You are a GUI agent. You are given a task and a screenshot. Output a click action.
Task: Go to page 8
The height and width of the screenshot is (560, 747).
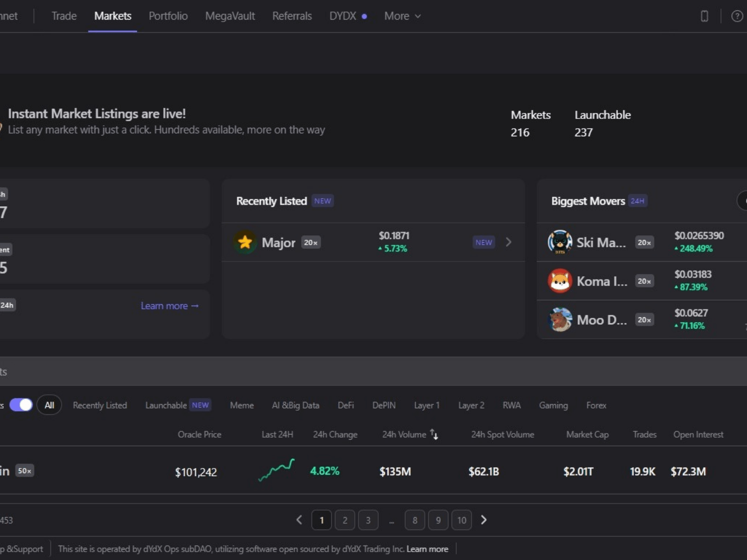(415, 520)
